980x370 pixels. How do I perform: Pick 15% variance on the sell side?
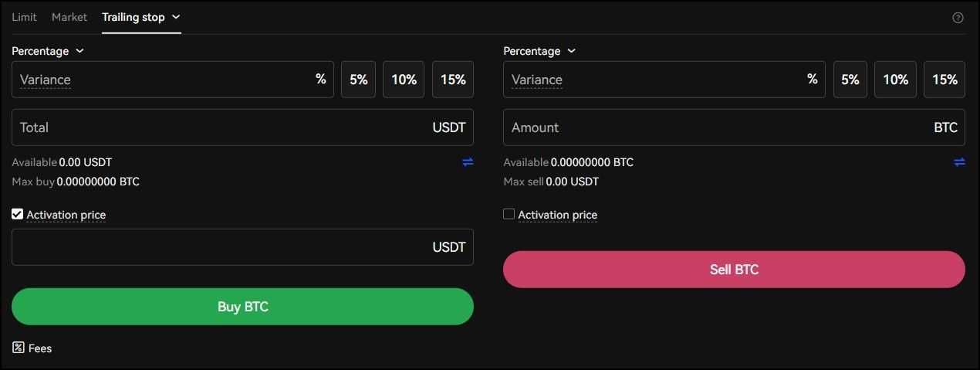[945, 80]
